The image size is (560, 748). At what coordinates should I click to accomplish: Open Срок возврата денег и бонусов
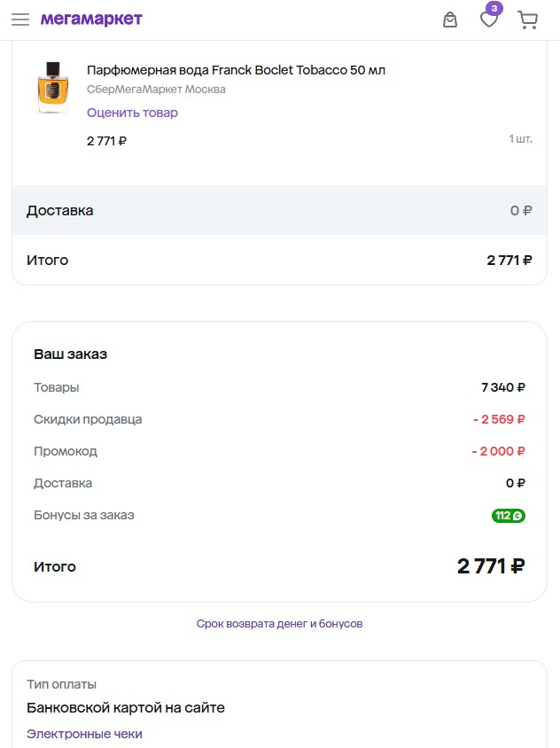(279, 624)
